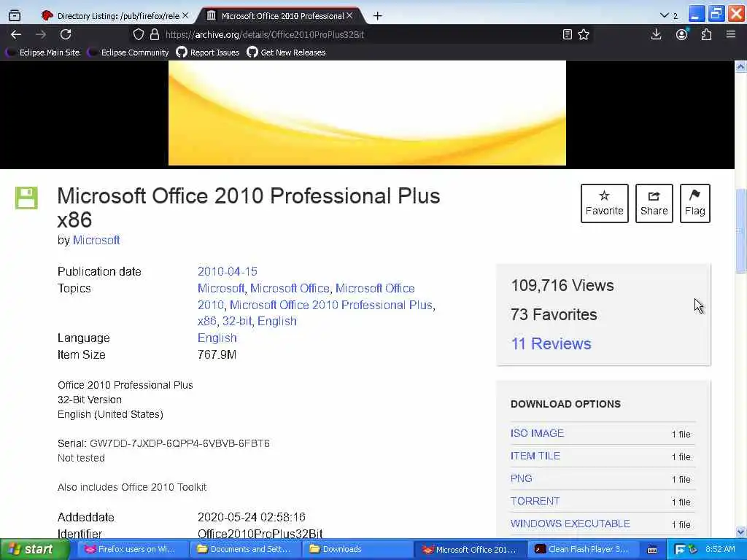Click the 767.9M item size value
This screenshot has height=560, width=747.
217,355
